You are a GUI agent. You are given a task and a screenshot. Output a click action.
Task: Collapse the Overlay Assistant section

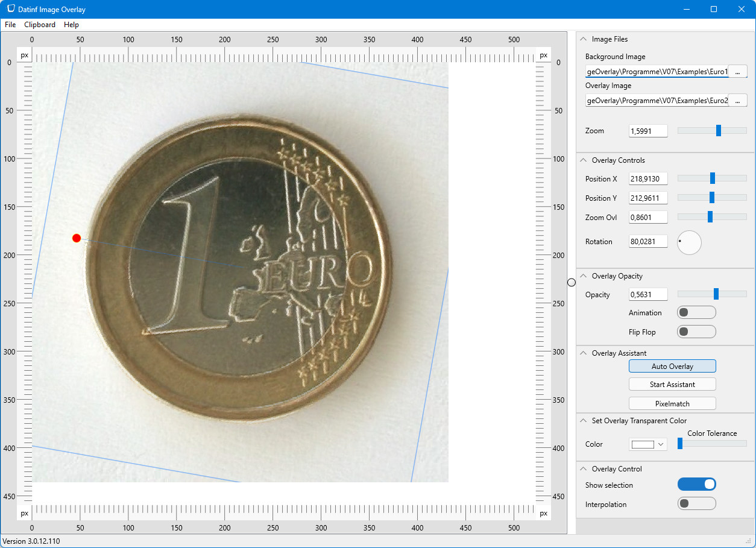583,353
